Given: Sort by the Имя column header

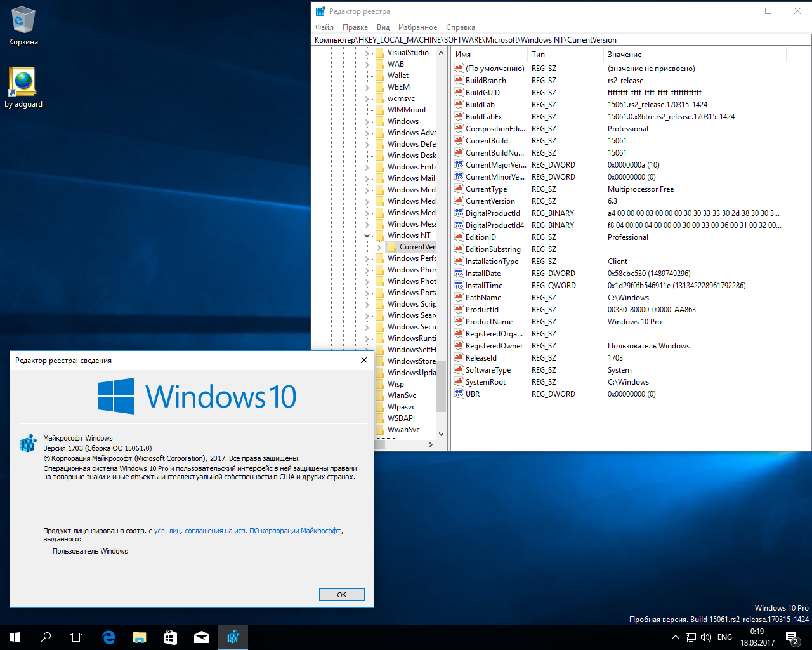Looking at the screenshot, I should pyautogui.click(x=489, y=55).
